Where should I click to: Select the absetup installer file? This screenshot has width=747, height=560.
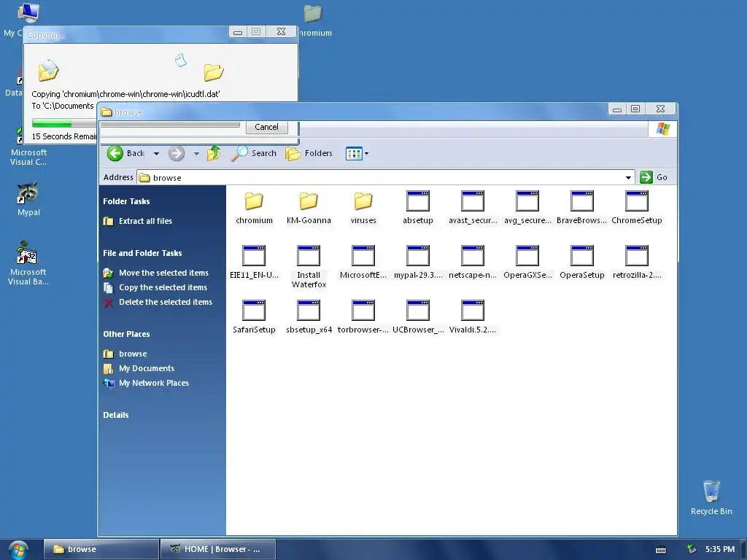(x=418, y=208)
